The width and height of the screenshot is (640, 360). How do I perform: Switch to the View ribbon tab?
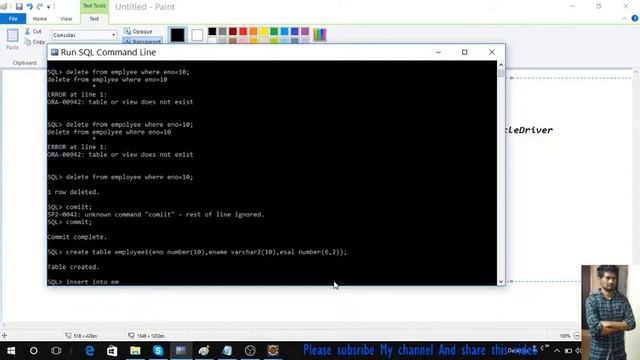coord(66,19)
